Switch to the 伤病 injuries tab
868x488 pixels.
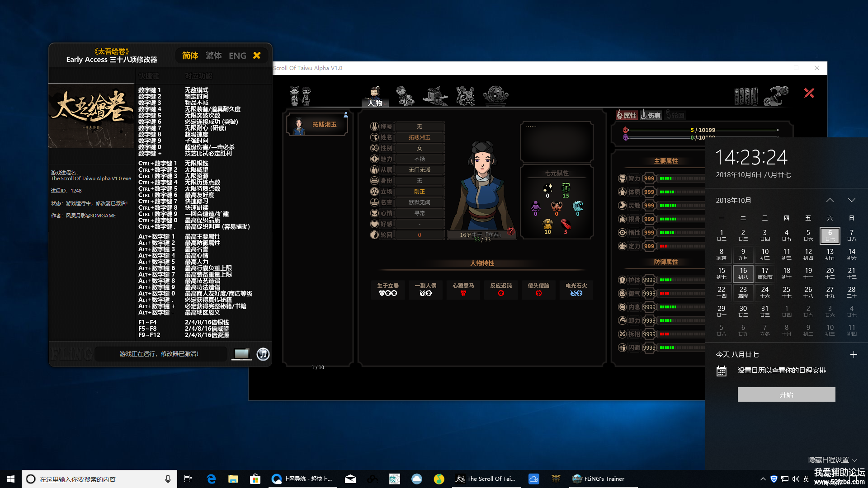tap(651, 115)
